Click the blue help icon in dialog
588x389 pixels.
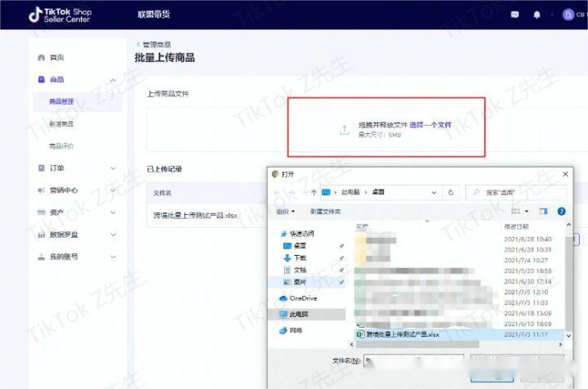click(561, 212)
